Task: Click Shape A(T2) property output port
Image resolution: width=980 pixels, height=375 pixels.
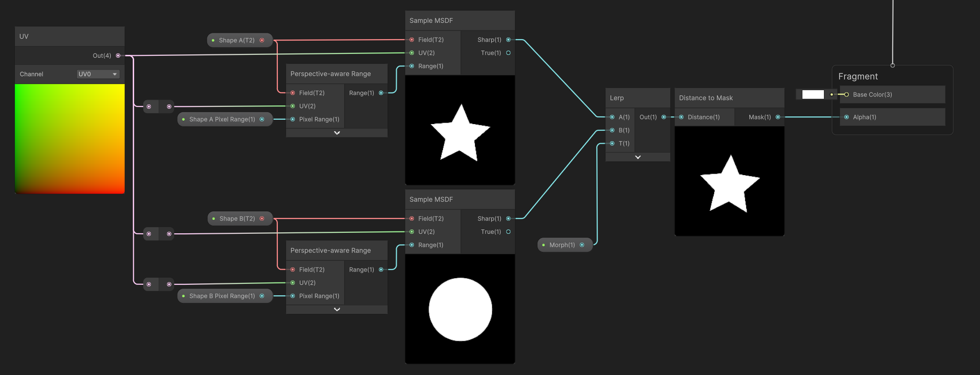Action: tap(262, 40)
